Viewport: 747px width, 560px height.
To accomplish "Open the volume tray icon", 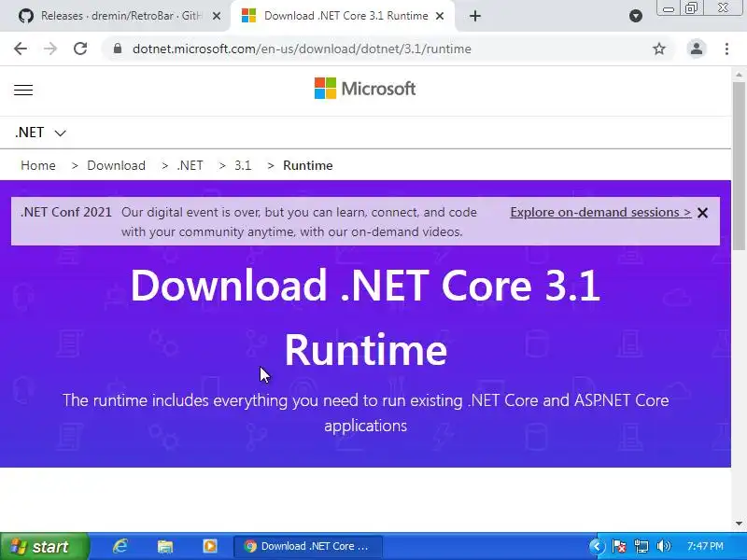I will 663,546.
